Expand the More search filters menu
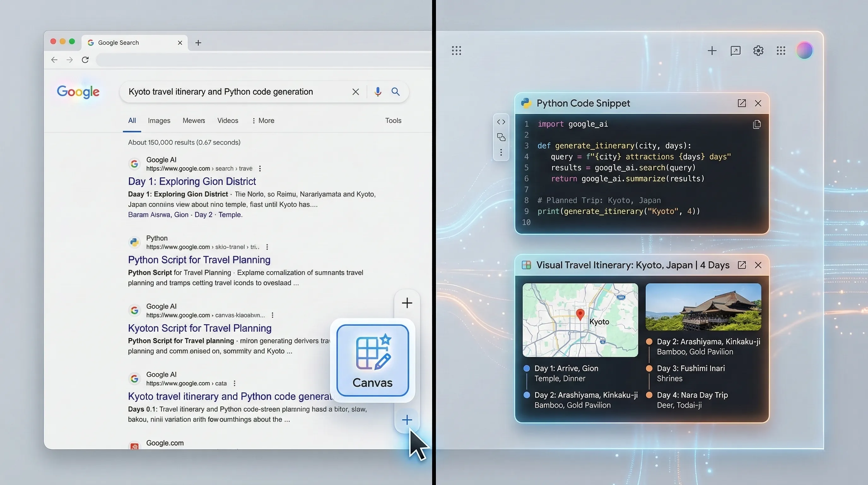Viewport: 868px width, 485px height. click(x=263, y=121)
